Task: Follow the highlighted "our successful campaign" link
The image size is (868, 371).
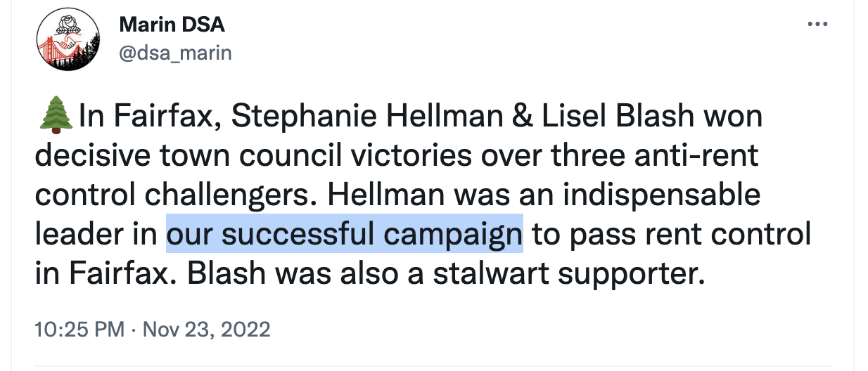Action: point(344,234)
